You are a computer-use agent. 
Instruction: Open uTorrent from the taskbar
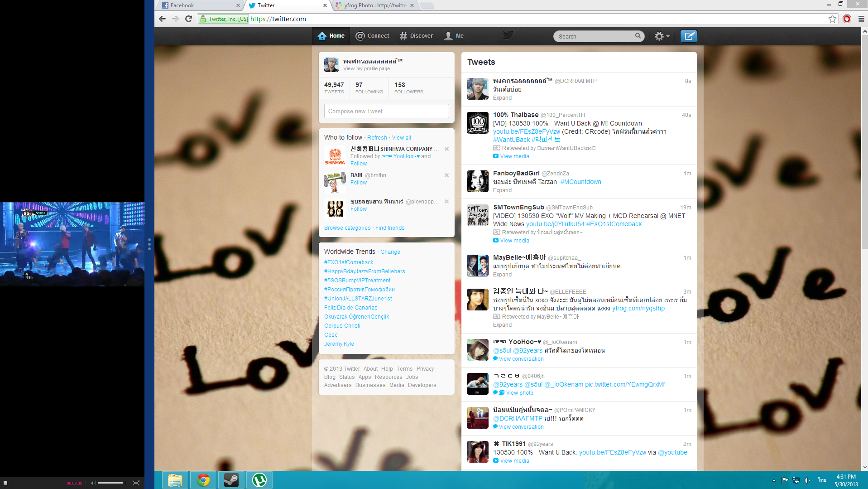click(x=259, y=480)
